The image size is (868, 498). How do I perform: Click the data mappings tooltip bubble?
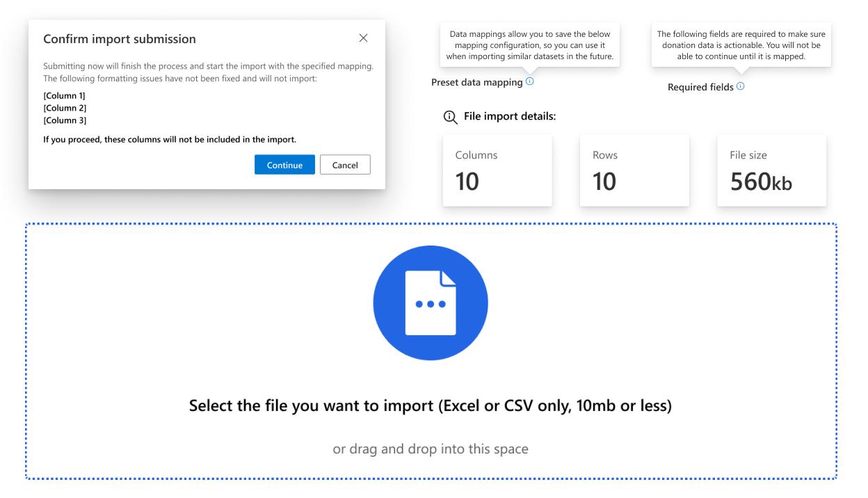coord(530,45)
